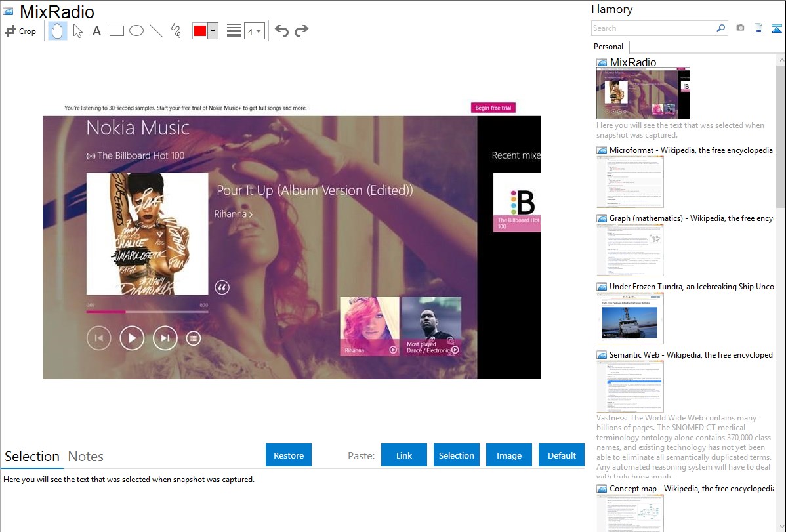Click the icon beside Graph (mathematics) title
The width and height of the screenshot is (786, 532).
click(x=602, y=218)
